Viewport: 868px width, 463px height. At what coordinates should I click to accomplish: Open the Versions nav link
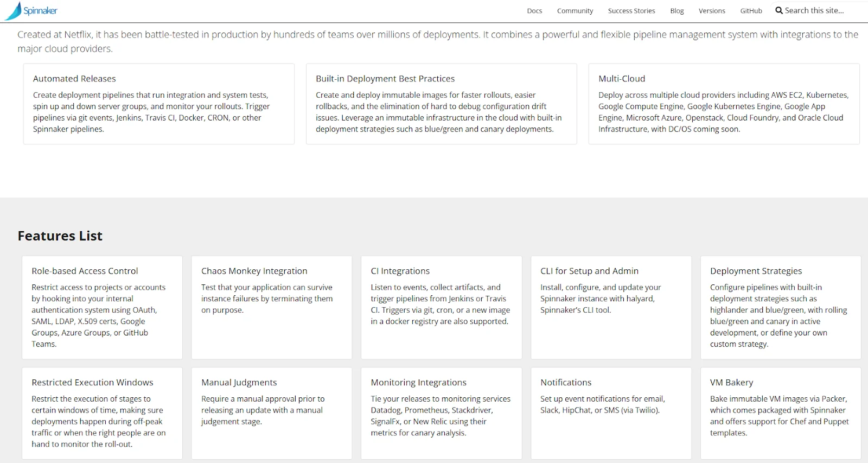[712, 11]
